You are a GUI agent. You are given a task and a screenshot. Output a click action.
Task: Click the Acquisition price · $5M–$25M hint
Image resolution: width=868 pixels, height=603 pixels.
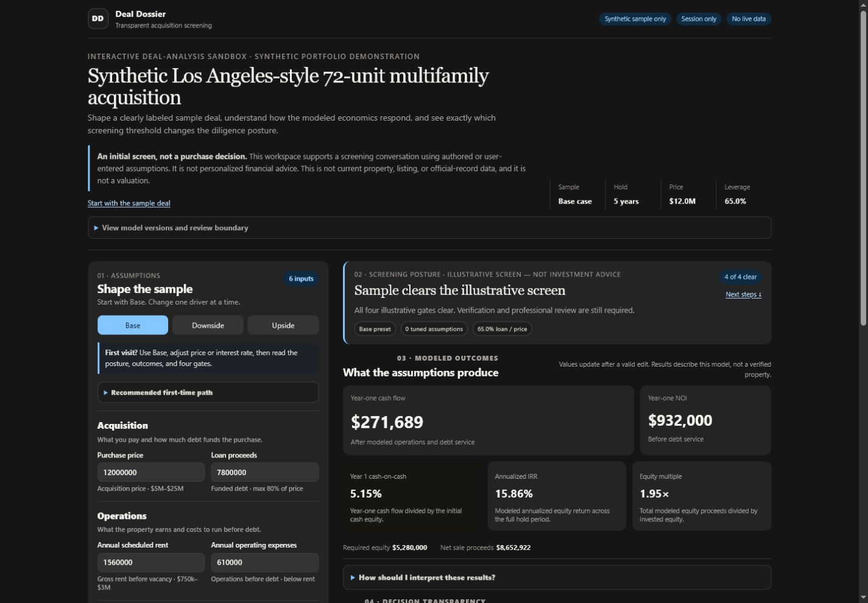140,488
